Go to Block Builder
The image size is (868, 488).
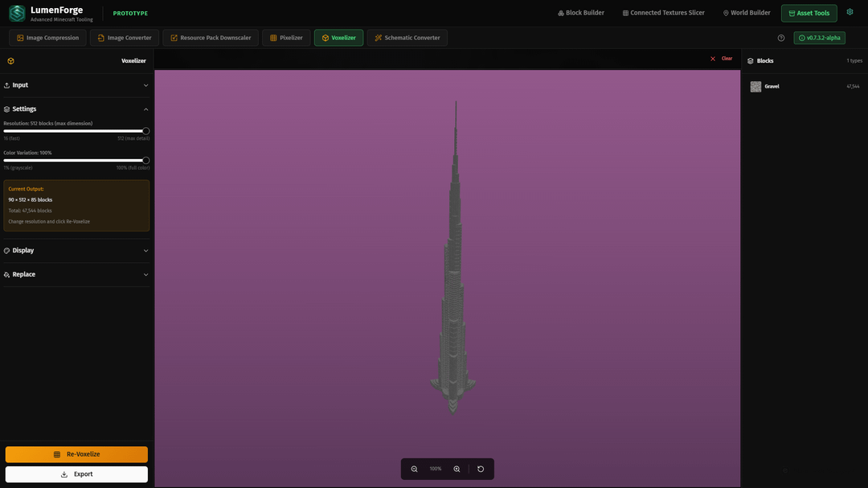point(580,13)
